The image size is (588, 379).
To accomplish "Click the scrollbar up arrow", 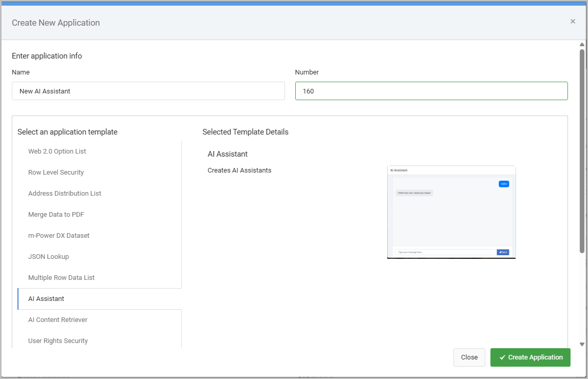I will 582,45.
